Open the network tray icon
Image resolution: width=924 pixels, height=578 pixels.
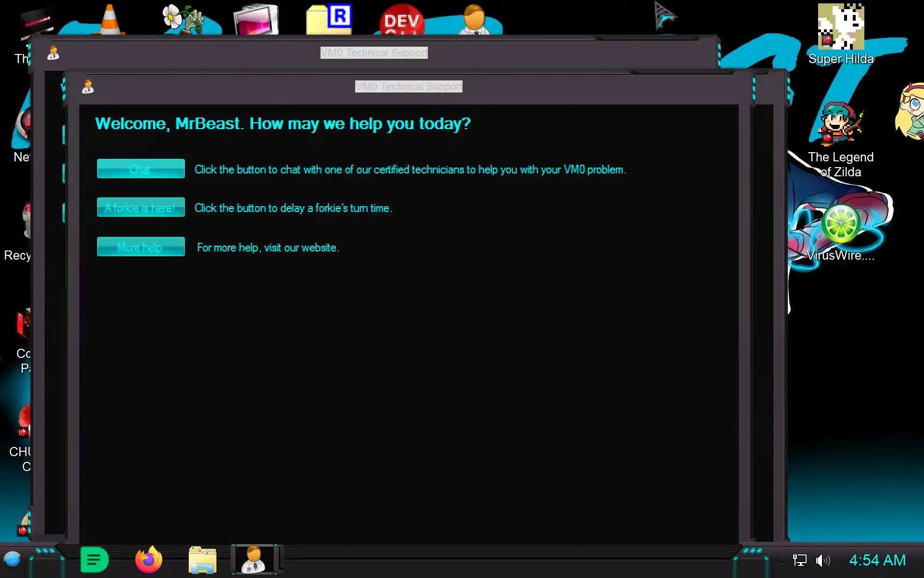(x=799, y=560)
